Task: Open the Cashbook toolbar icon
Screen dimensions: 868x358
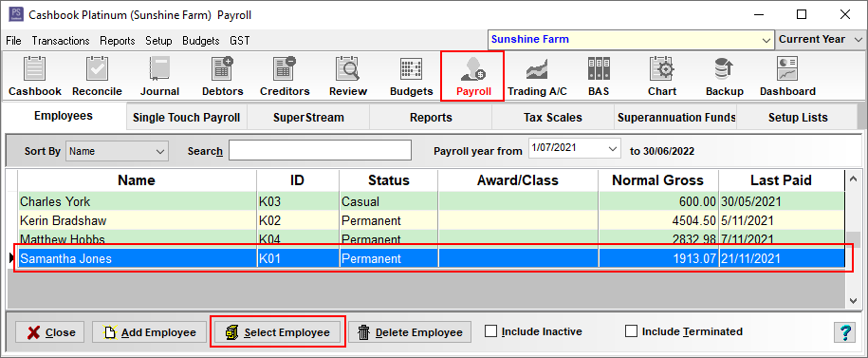Action: click(35, 77)
